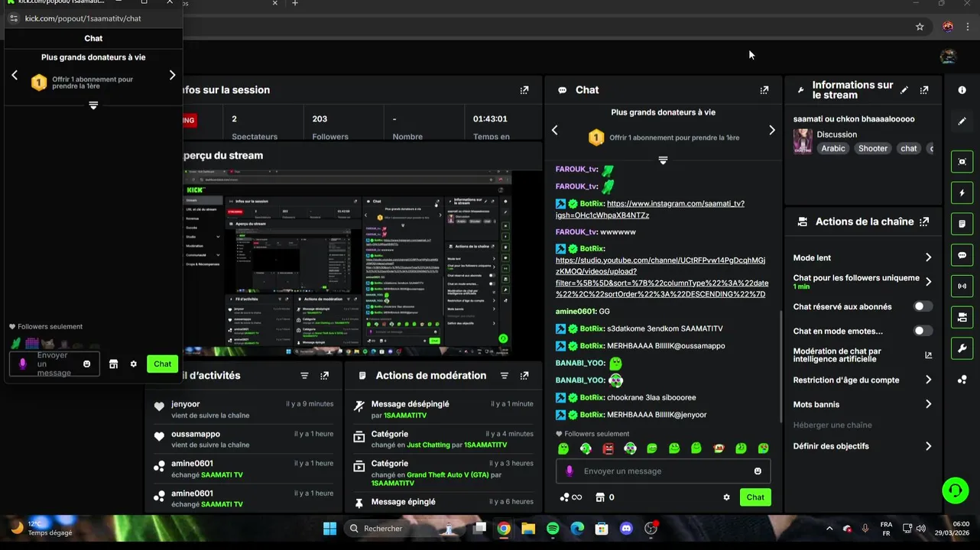980x550 pixels.
Task: Select the lightning bolt sidebar icon
Action: [x=962, y=192]
